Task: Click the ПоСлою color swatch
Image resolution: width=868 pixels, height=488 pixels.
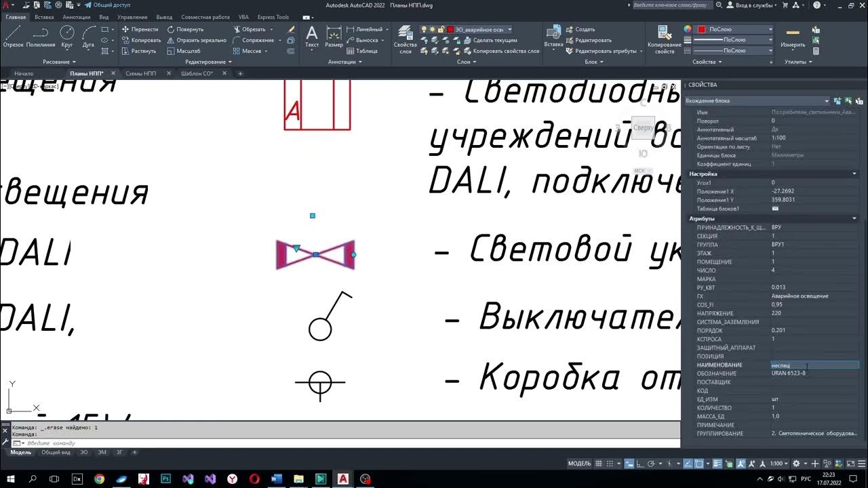Action: tap(702, 29)
